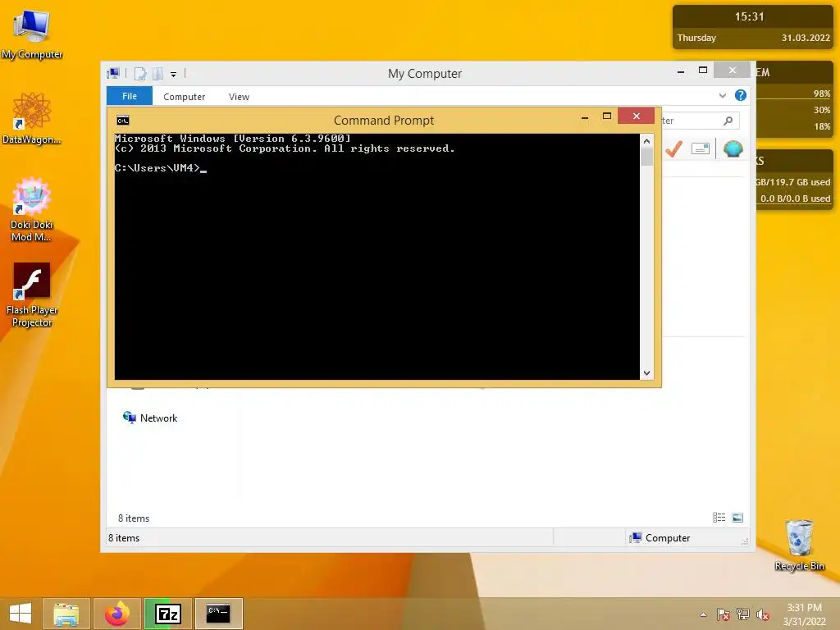Open the taskbar clock showing 3:31 PM

point(804,614)
